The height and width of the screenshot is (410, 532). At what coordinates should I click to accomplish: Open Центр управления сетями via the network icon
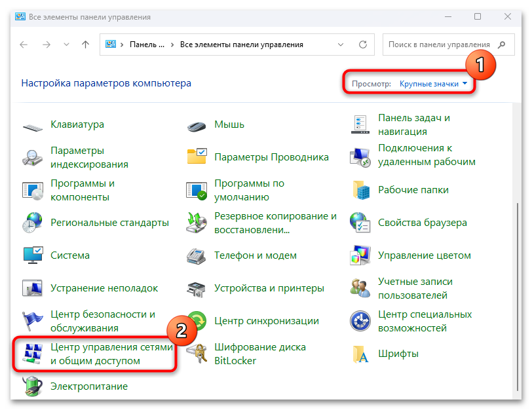point(33,353)
